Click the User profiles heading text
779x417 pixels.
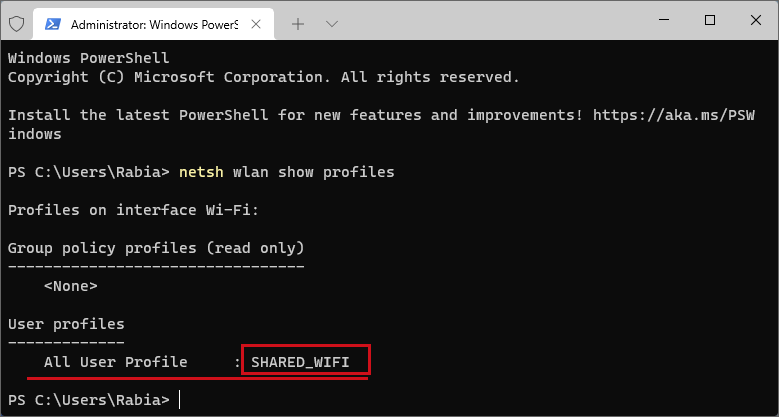click(x=66, y=324)
